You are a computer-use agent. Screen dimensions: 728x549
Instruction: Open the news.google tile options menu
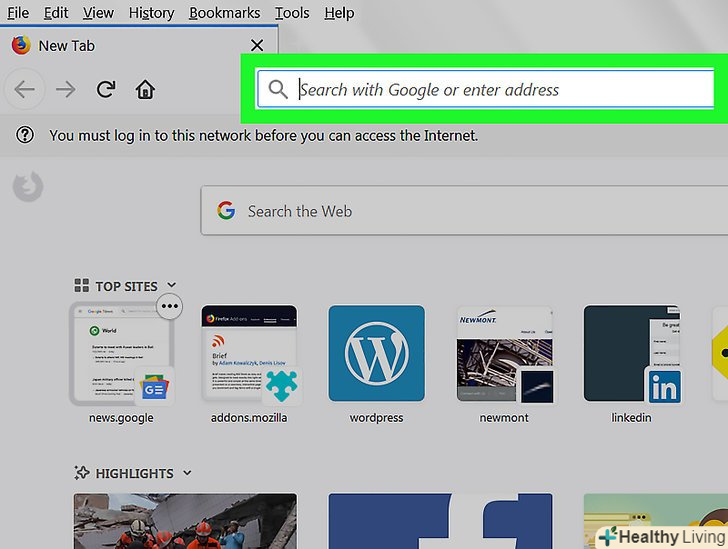tap(169, 306)
